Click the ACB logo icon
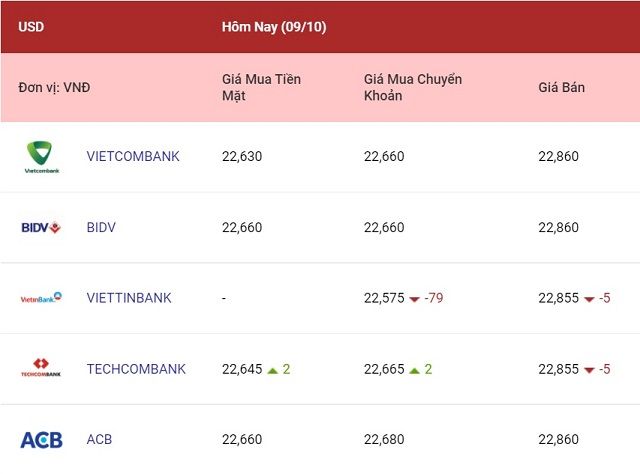The height and width of the screenshot is (474, 640). pyautogui.click(x=41, y=440)
